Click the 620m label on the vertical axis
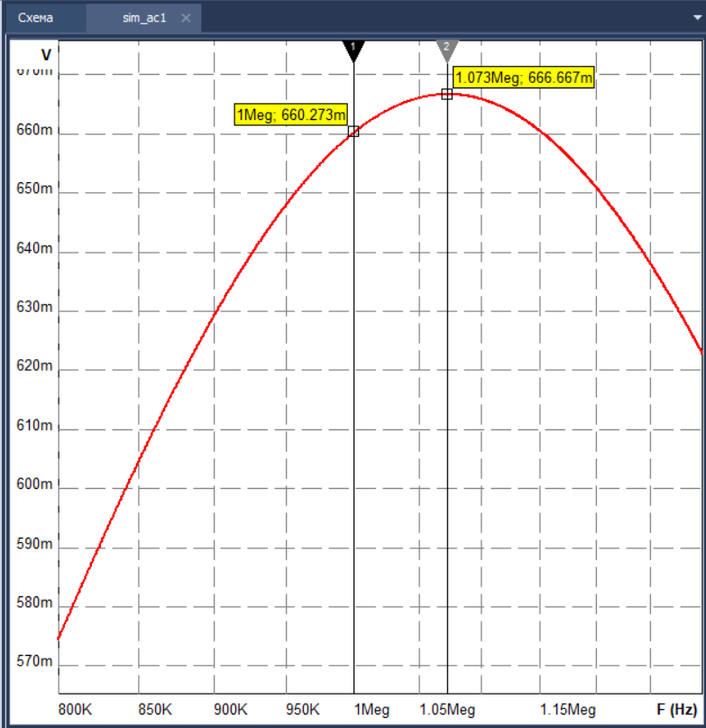Viewport: 706px width, 728px height. (x=35, y=367)
